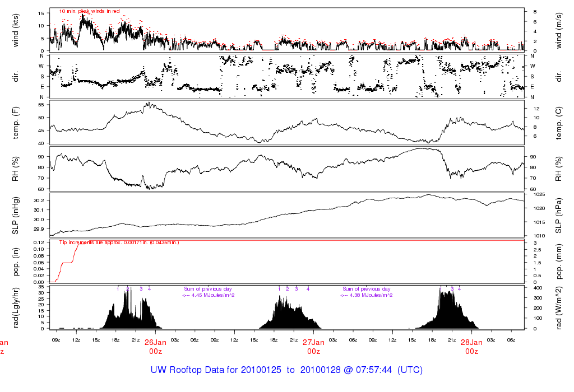The width and height of the screenshot is (574, 392).
Task: Click the 'rad(Lgly/hr)' axis label
Action: coord(15,308)
